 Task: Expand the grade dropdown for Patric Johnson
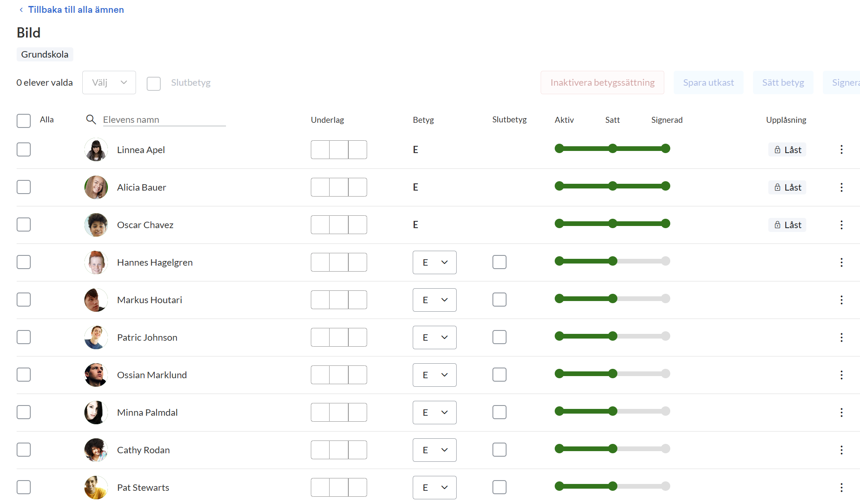tap(434, 337)
